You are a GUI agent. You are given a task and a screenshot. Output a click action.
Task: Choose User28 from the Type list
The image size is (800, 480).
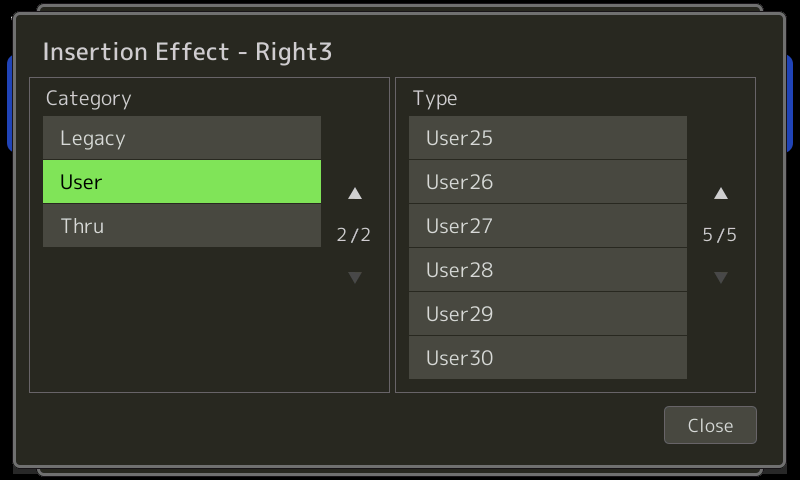pyautogui.click(x=547, y=269)
